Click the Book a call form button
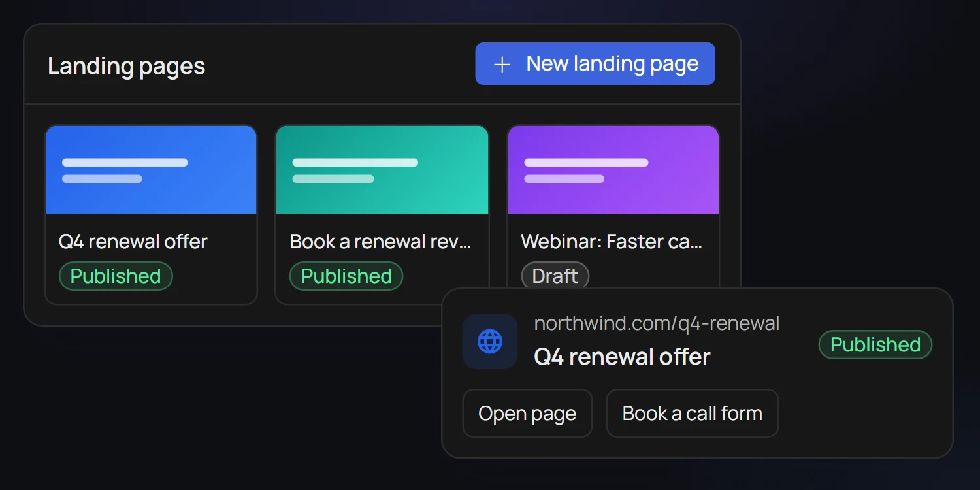This screenshot has width=980, height=490. coord(693,414)
